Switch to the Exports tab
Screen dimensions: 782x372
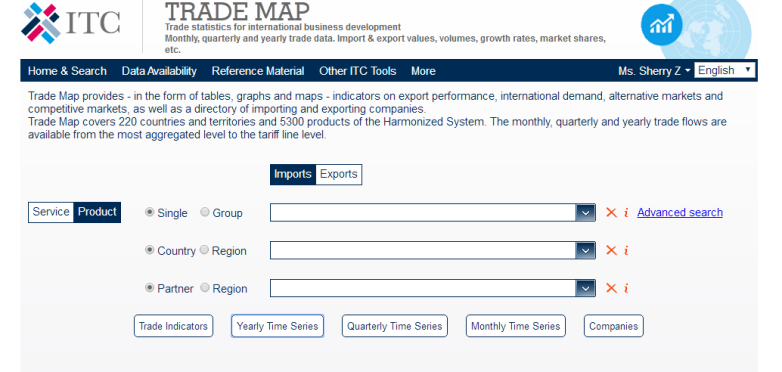[x=339, y=175]
